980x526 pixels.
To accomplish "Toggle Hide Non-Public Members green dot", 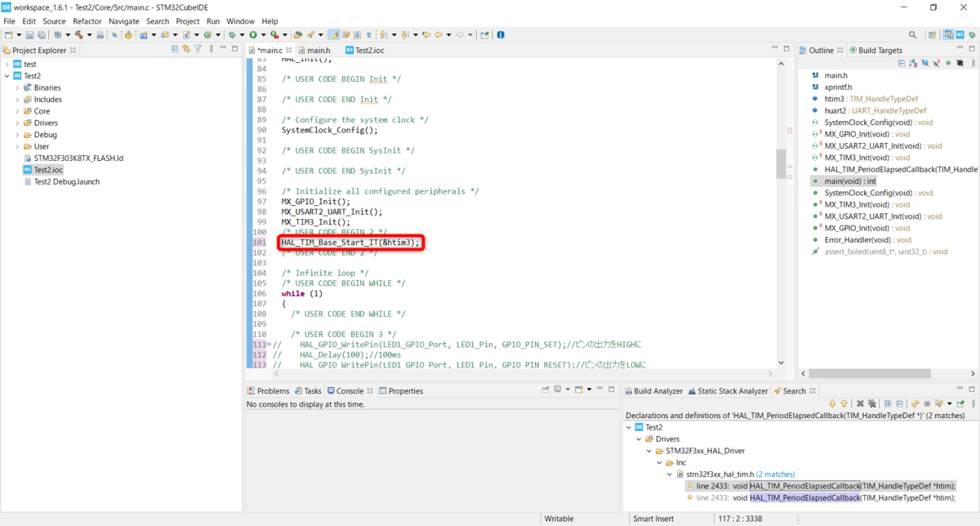I will pos(948,62).
